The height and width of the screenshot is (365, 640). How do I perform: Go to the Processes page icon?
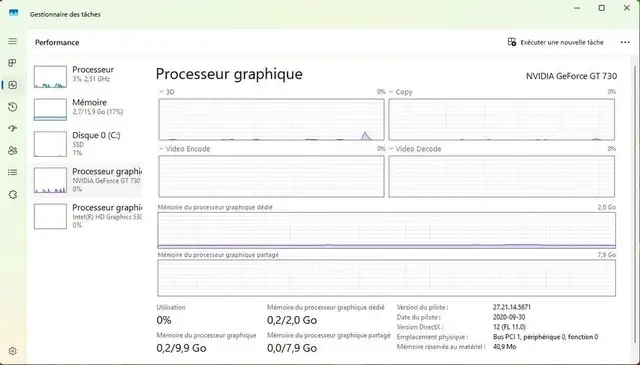pyautogui.click(x=13, y=63)
